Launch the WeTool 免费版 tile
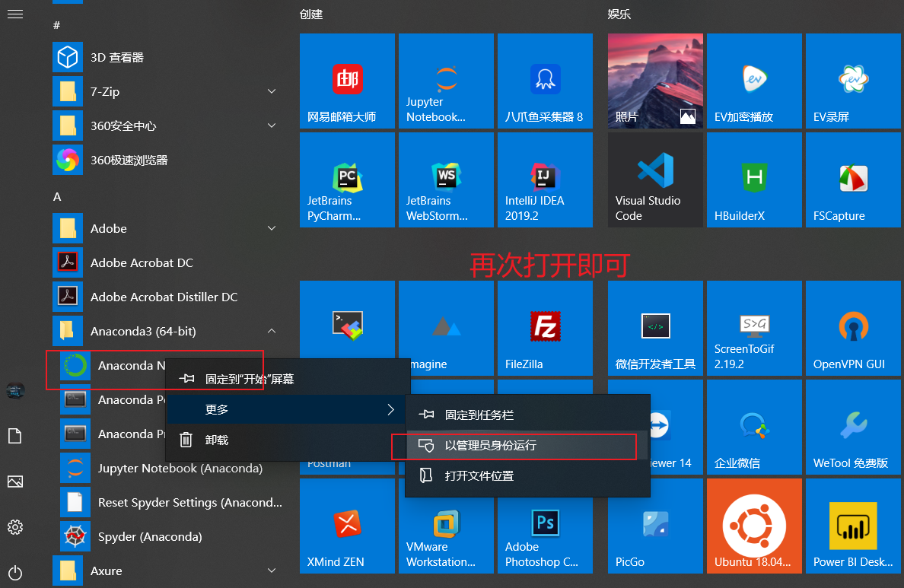 (x=853, y=427)
